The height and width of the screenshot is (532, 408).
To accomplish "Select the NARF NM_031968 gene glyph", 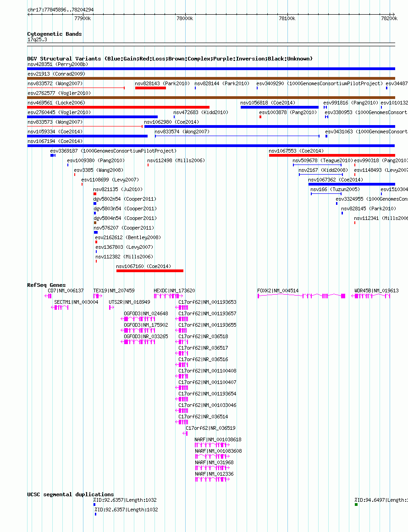I will (x=212, y=468).
